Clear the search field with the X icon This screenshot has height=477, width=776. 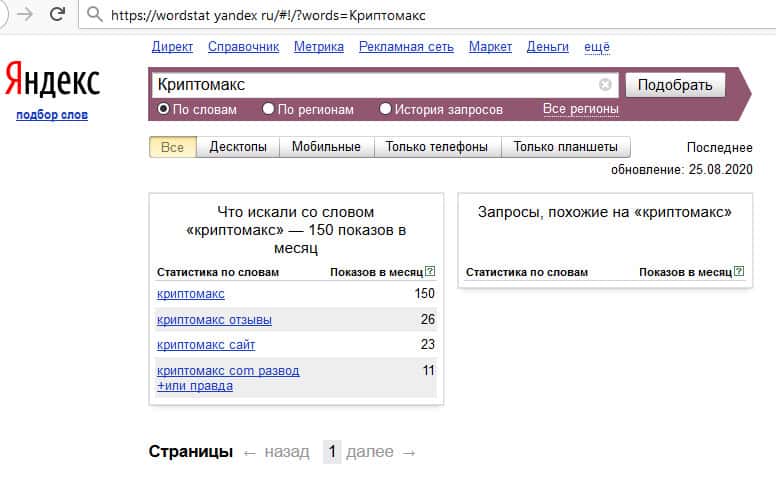click(x=605, y=85)
